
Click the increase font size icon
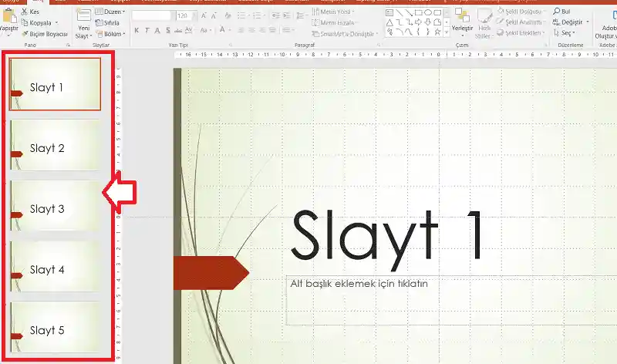click(x=204, y=15)
